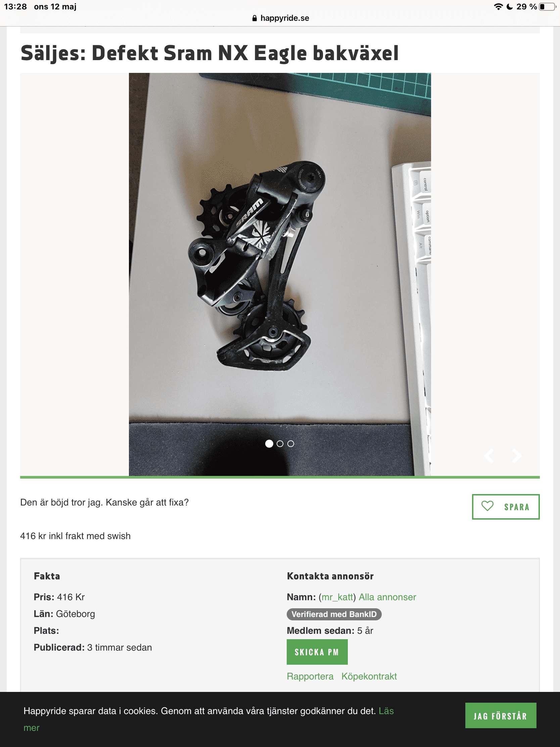
Task: Tap the battery indicator icon
Action: coord(548,7)
